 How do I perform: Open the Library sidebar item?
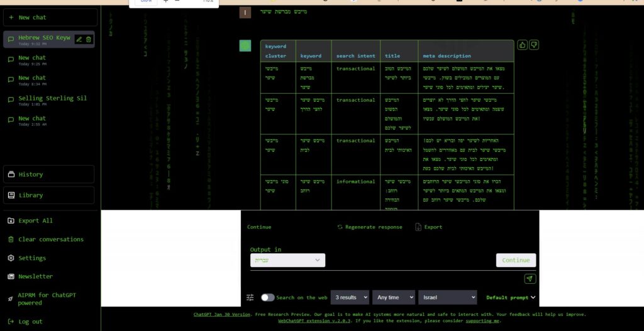(49, 195)
